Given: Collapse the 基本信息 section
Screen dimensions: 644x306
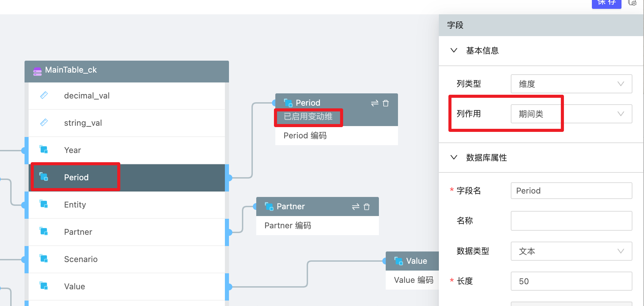Looking at the screenshot, I should 454,50.
